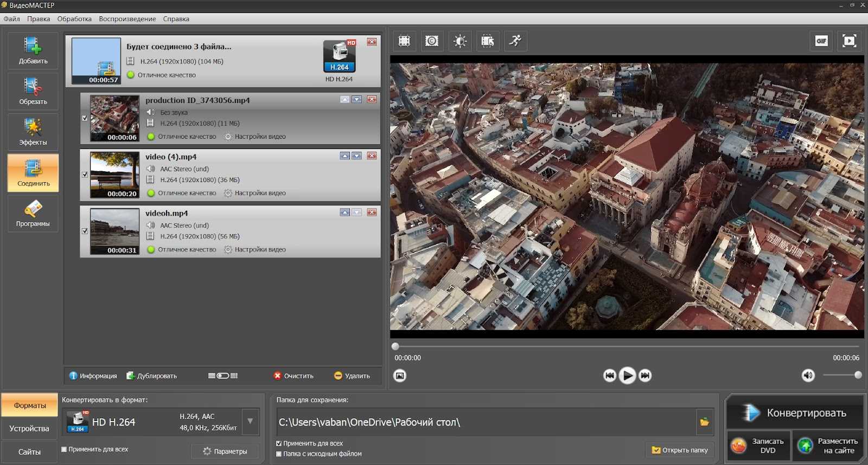This screenshot has width=868, height=465.
Task: Click the Открыть папку button
Action: [x=680, y=450]
